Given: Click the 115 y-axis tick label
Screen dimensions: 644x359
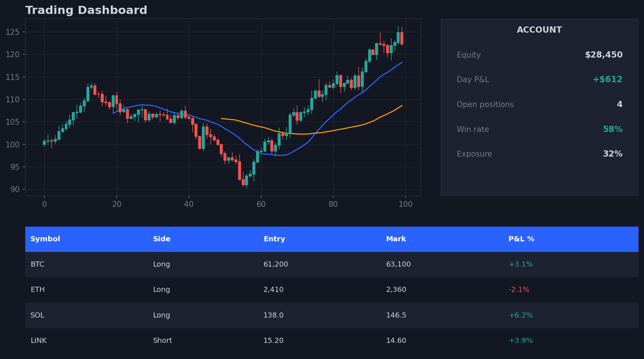Looking at the screenshot, I should click(12, 77).
